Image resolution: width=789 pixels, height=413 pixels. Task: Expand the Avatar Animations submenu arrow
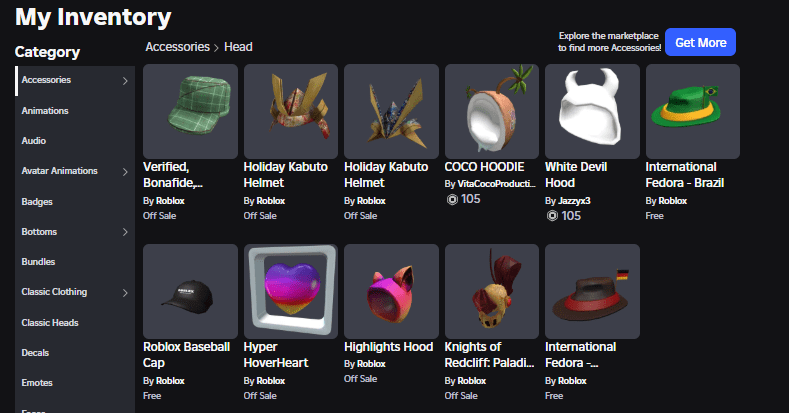pyautogui.click(x=125, y=172)
